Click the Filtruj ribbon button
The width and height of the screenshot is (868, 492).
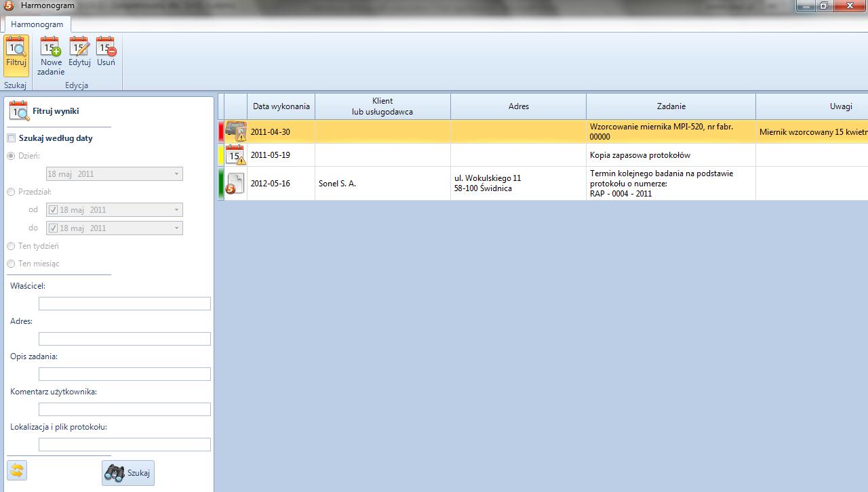[16, 55]
